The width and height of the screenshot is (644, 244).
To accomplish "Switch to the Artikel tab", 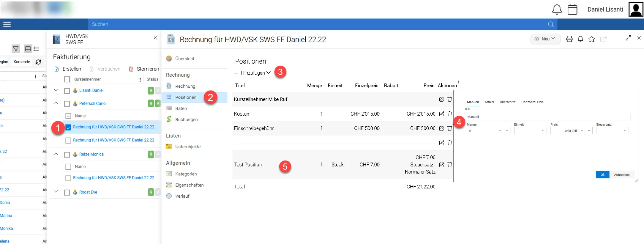I will tap(489, 102).
